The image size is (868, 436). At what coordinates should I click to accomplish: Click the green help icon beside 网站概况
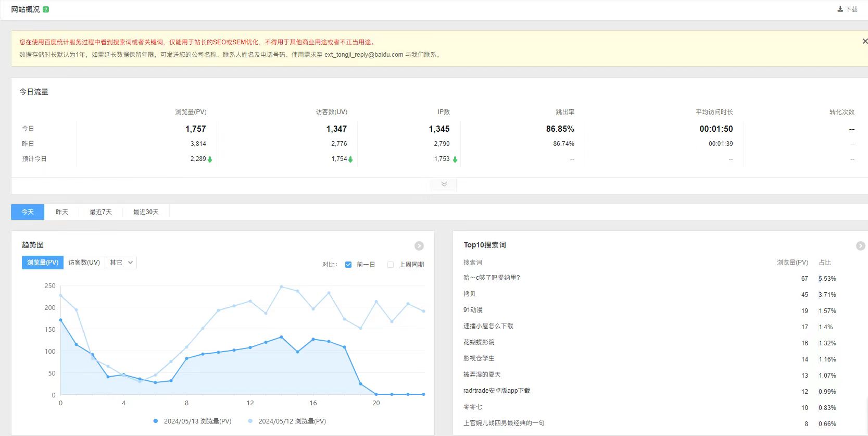pos(46,9)
